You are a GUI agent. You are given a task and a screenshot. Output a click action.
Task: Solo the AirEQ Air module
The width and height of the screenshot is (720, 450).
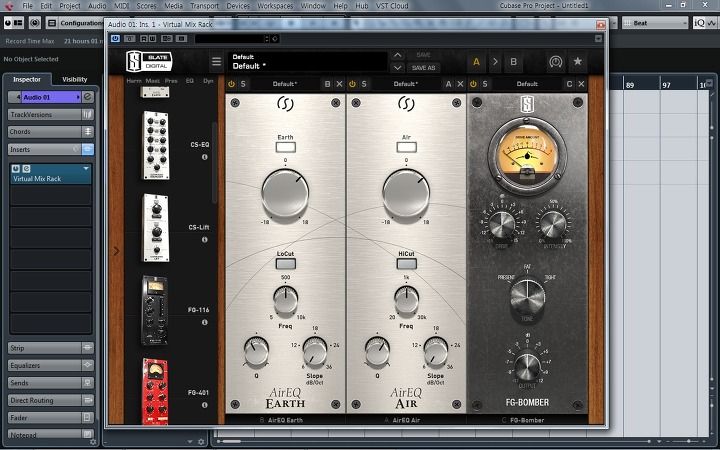364,84
